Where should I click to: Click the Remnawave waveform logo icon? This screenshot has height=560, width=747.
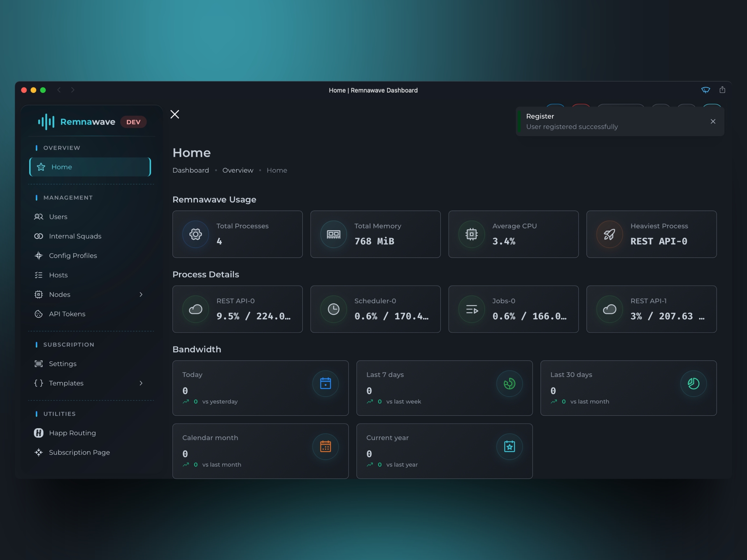[46, 122]
